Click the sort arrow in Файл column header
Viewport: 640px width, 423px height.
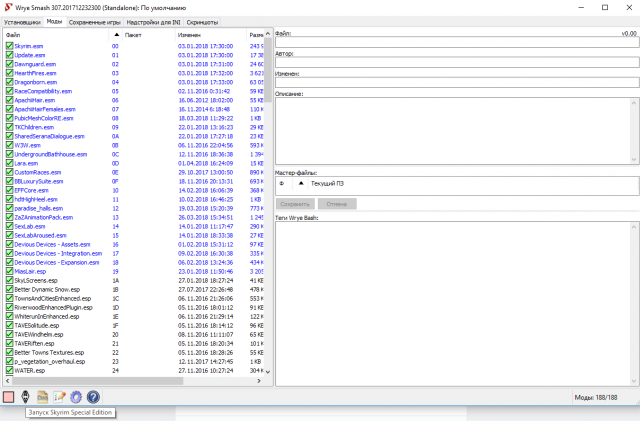(118, 34)
